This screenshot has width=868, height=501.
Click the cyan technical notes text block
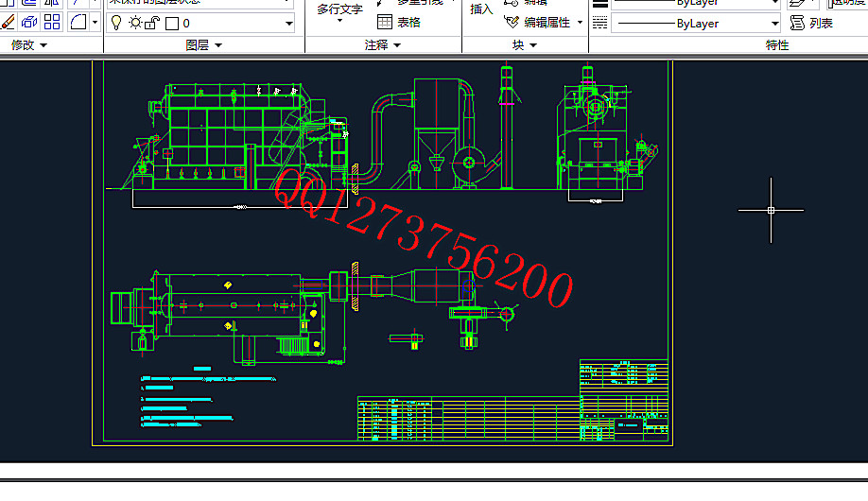[208, 397]
